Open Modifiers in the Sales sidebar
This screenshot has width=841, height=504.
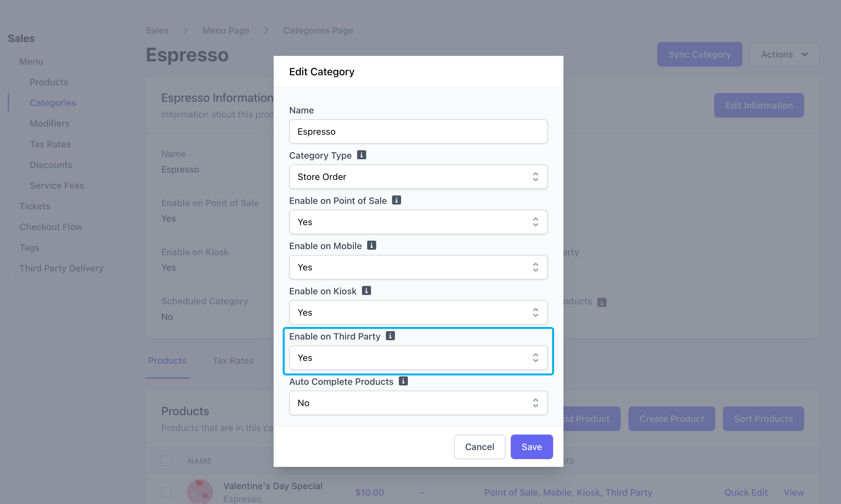[x=49, y=124]
